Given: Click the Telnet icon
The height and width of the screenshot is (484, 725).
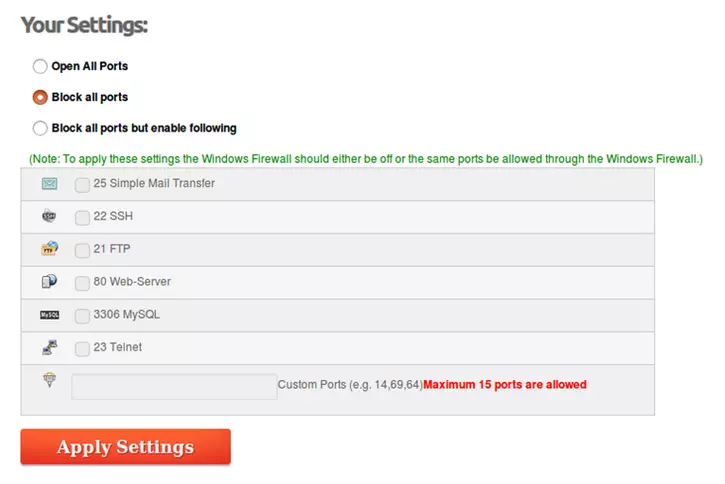Looking at the screenshot, I should point(50,348).
